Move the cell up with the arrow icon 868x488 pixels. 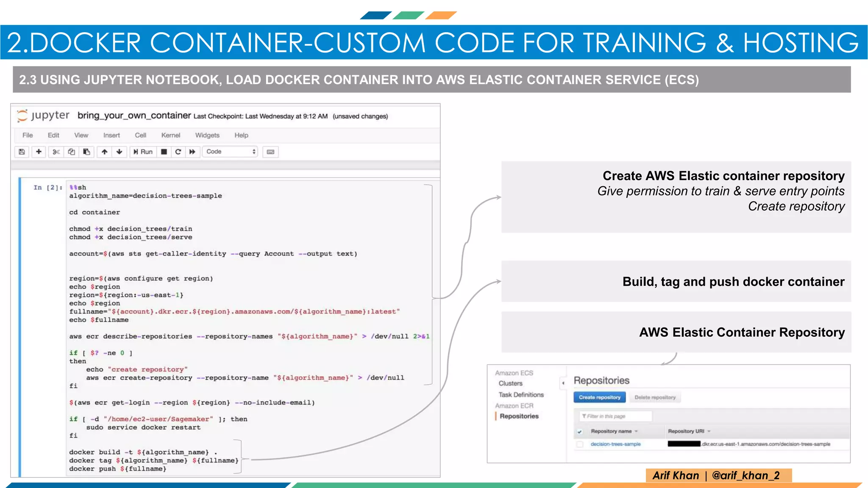[x=104, y=152]
